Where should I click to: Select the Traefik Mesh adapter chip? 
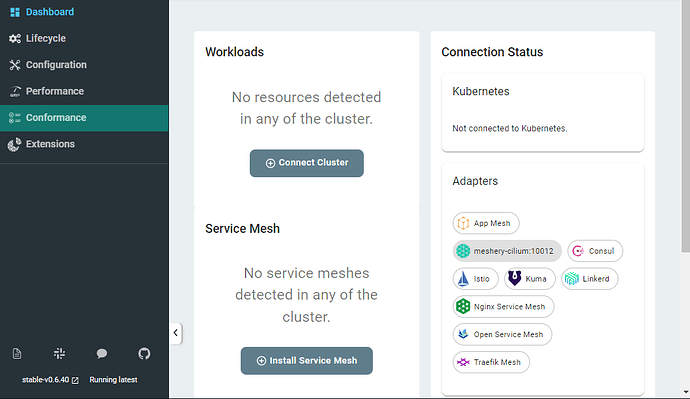tap(491, 362)
